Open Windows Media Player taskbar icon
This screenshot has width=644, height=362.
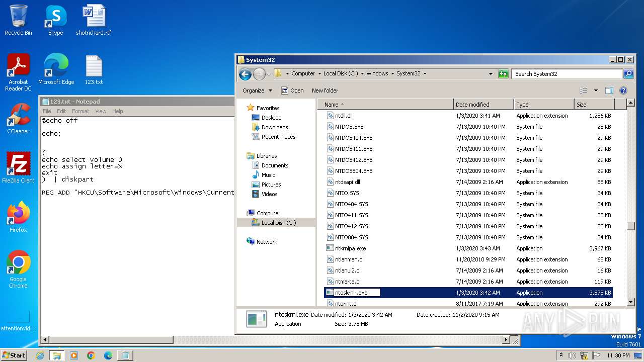point(74,355)
